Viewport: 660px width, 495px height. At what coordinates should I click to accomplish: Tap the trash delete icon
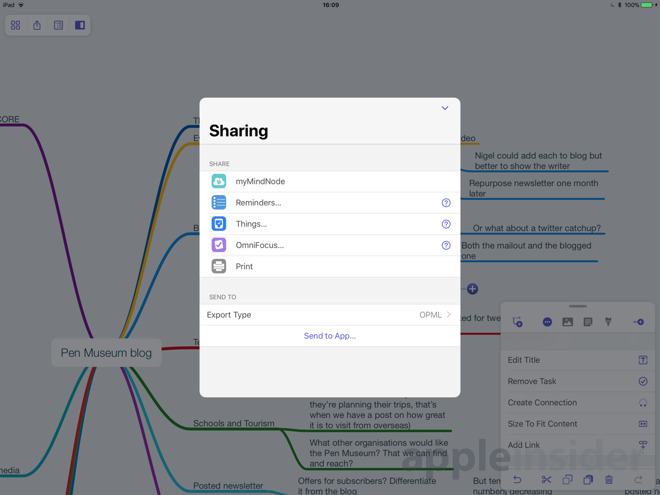pyautogui.click(x=609, y=479)
